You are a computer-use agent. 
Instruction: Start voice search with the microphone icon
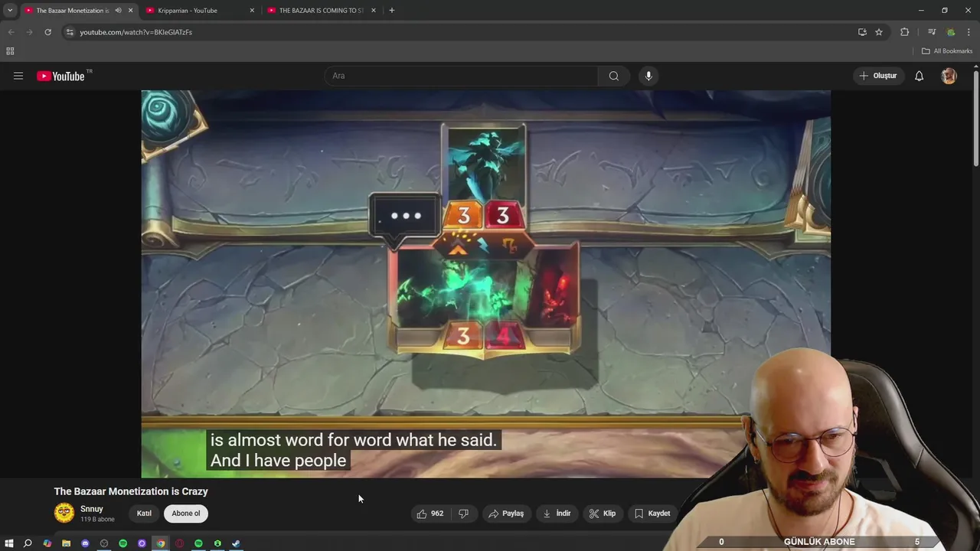(648, 76)
